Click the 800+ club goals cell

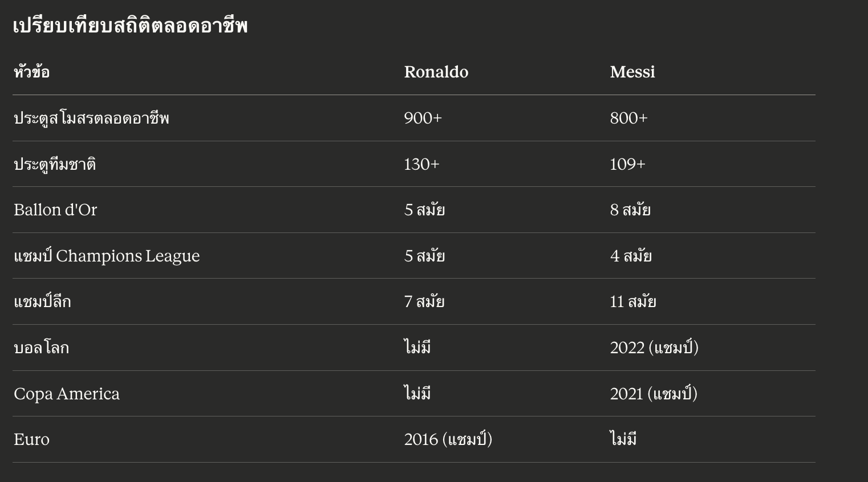pos(628,119)
